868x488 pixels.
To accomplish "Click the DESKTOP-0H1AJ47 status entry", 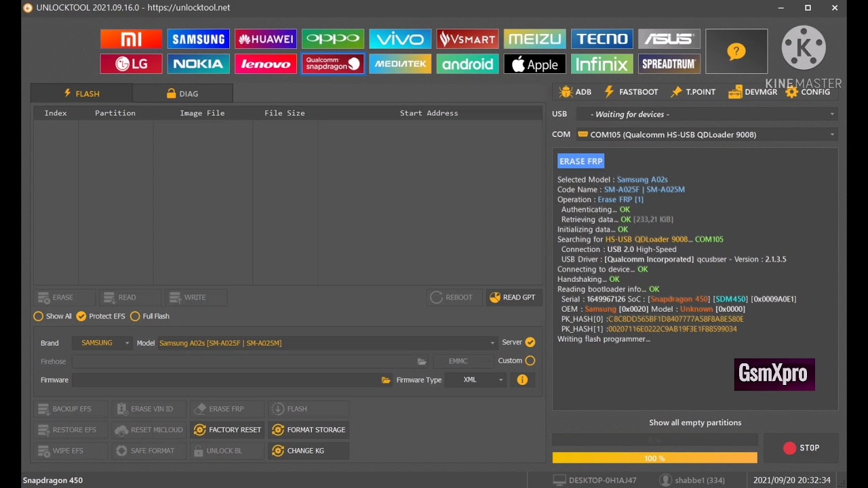I will [595, 481].
